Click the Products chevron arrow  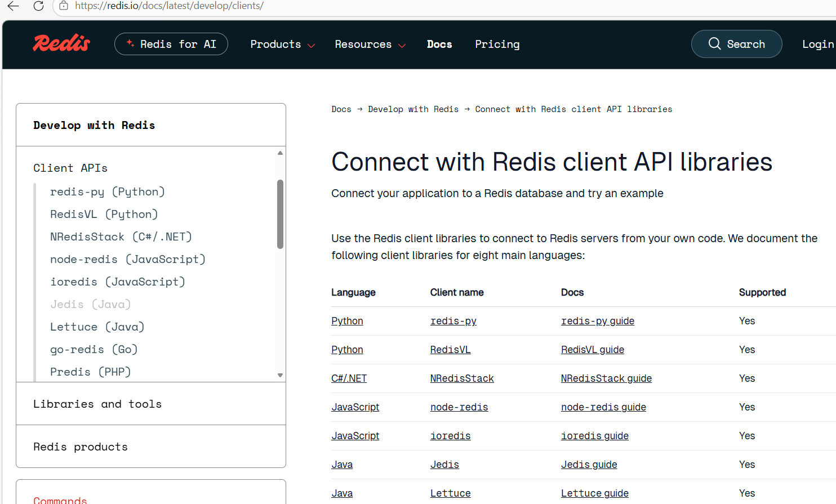tap(311, 45)
